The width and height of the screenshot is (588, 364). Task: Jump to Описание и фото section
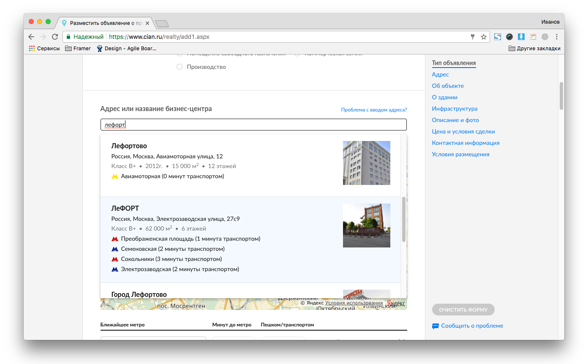point(455,120)
